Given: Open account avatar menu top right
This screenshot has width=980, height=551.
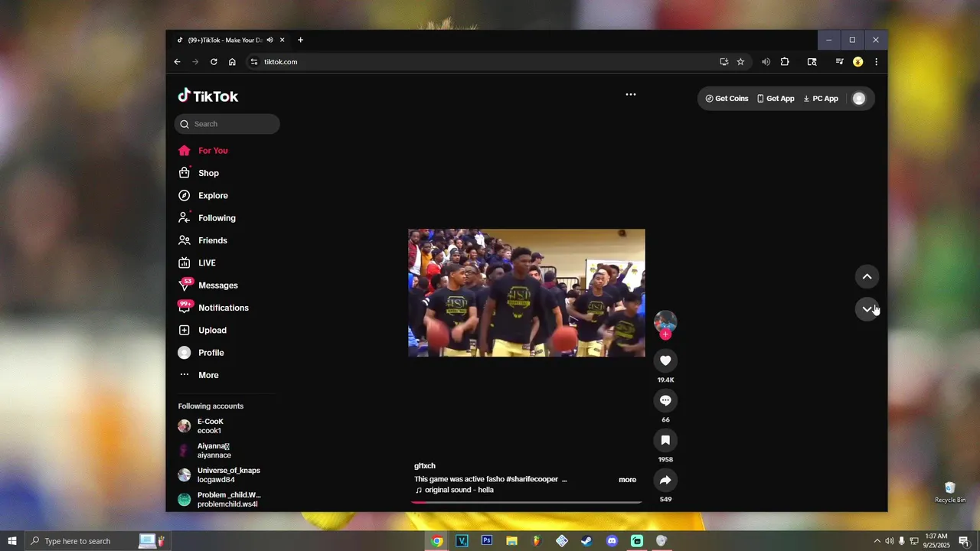Looking at the screenshot, I should 859,99.
